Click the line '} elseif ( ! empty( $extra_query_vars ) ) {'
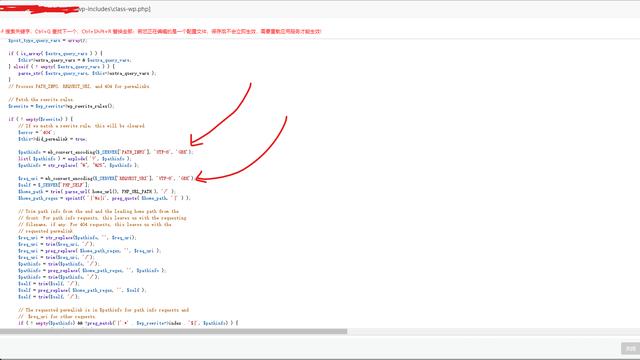Screen dimensions: 640x360 62,66
